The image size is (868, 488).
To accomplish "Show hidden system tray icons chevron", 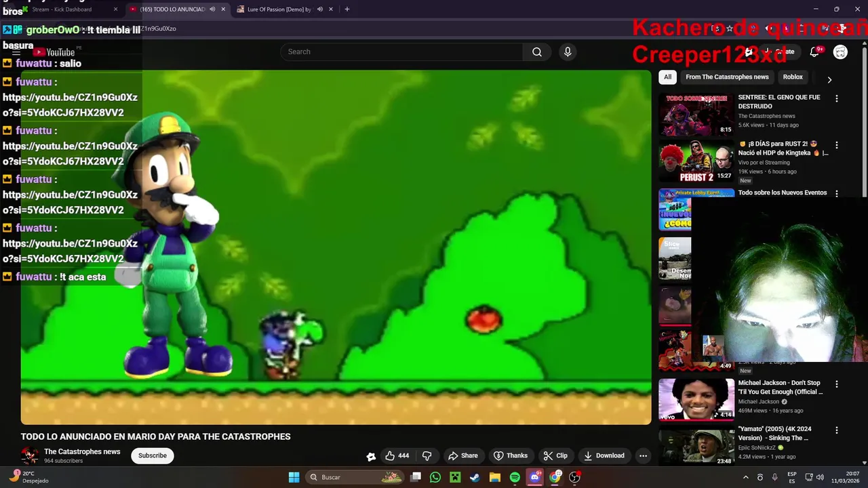I will (745, 477).
